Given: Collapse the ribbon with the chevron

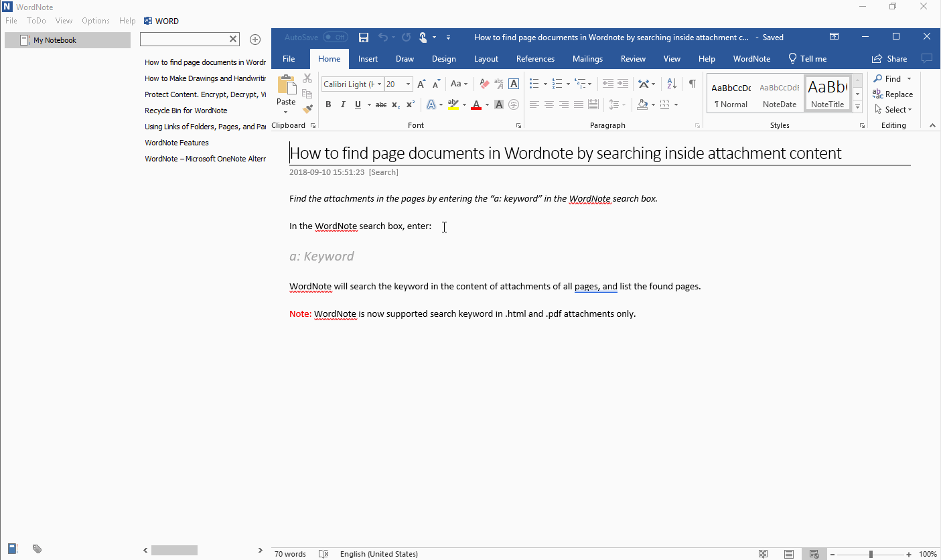Looking at the screenshot, I should pyautogui.click(x=932, y=125).
